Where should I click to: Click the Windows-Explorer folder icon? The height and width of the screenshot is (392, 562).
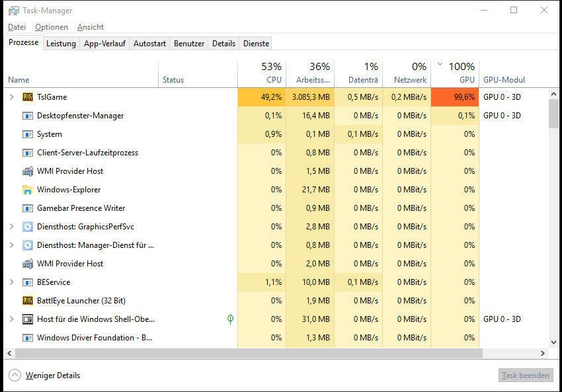tap(28, 190)
